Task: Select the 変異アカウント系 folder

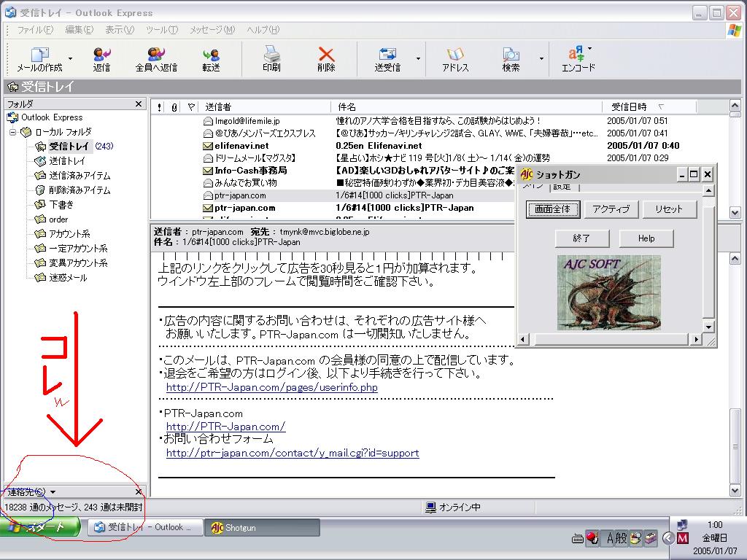Action: tap(71, 262)
